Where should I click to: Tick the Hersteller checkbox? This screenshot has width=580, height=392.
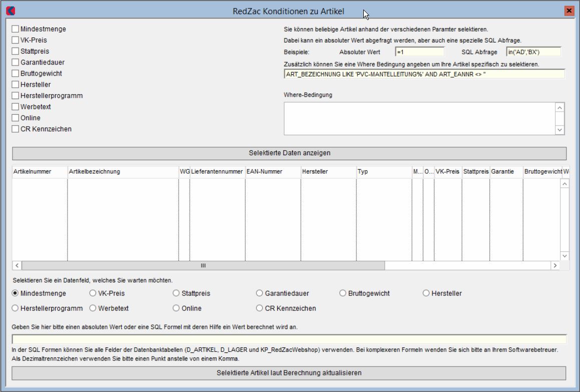[15, 85]
